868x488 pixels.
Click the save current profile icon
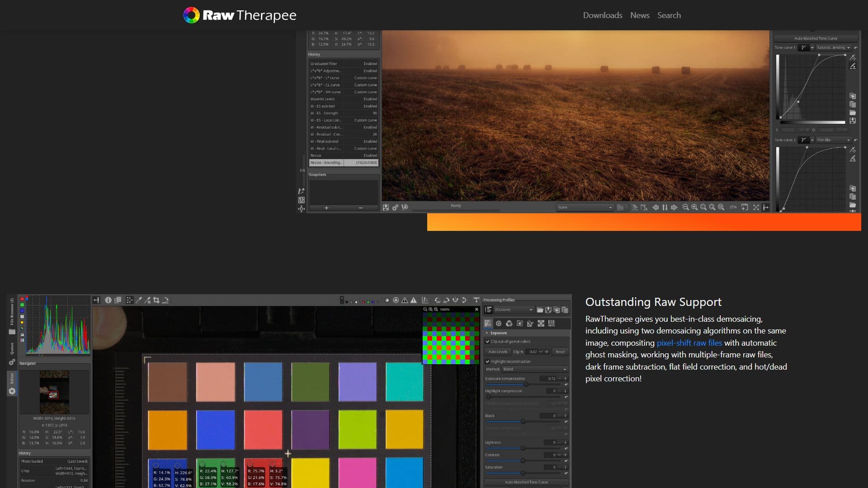point(548,310)
